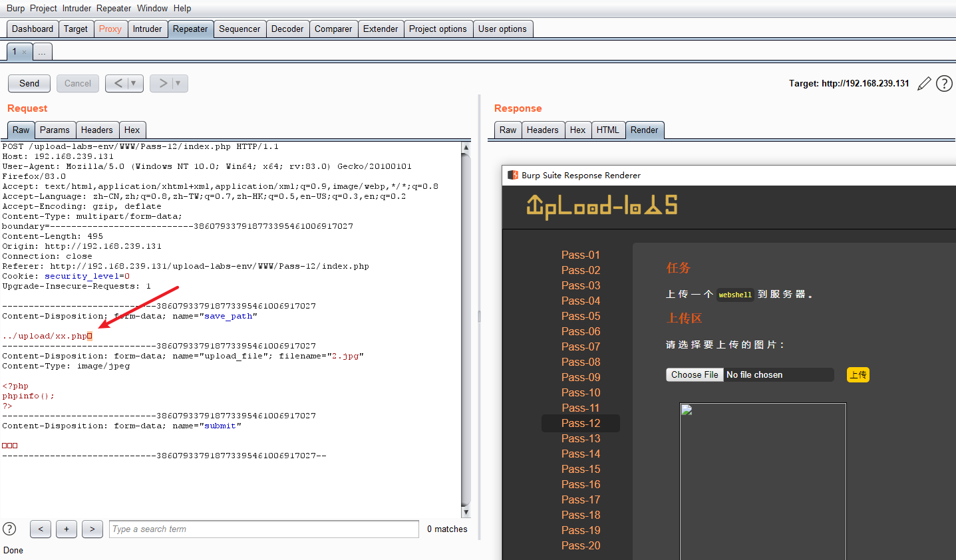
Task: Click the Burp Suite Response Renderer logo icon
Action: [x=513, y=175]
